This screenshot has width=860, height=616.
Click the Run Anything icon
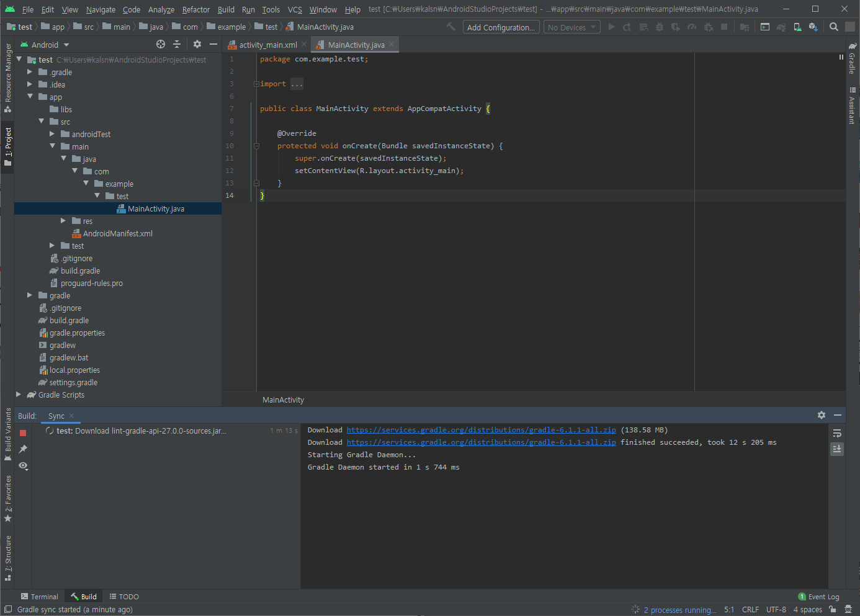[765, 27]
